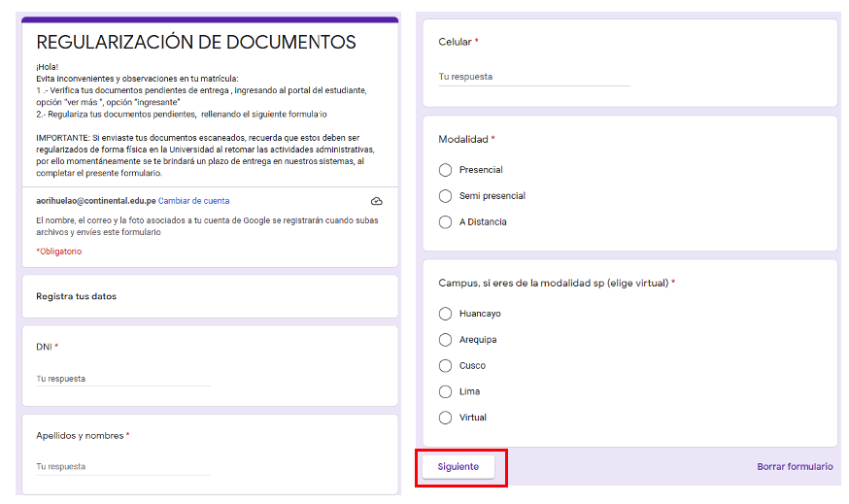Click the aorihuelao@continental.edu.pe account email

[95, 201]
